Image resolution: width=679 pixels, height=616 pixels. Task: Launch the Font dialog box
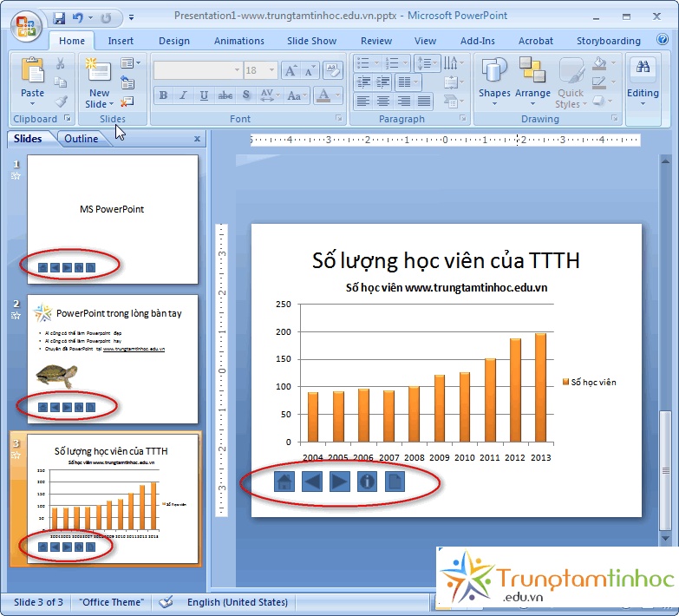339,118
